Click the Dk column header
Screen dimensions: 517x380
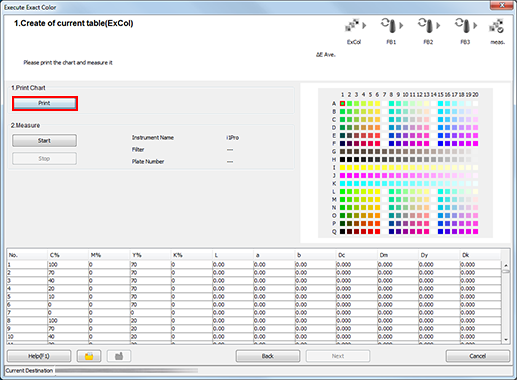click(x=480, y=255)
